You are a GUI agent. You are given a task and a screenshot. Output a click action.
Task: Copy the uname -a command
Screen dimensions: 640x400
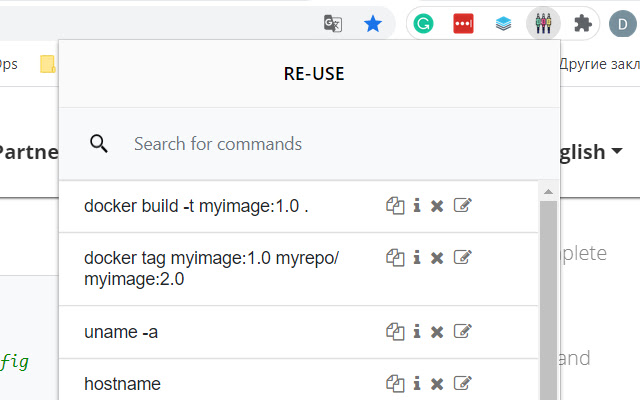point(395,332)
